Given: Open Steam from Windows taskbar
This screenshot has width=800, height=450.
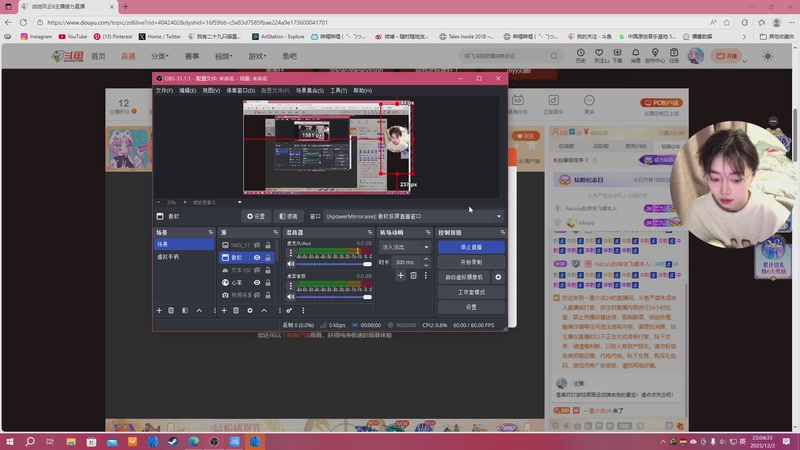Looking at the screenshot, I should [173, 441].
